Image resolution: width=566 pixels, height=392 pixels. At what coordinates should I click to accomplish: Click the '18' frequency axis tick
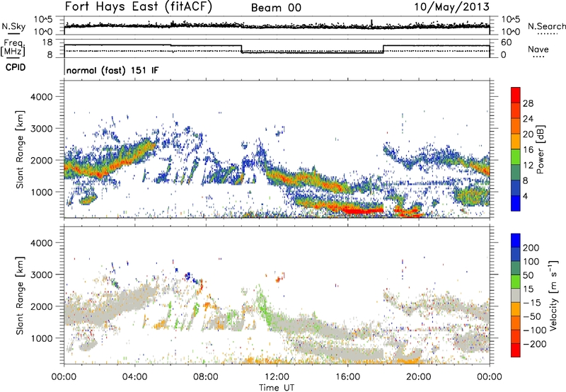click(x=47, y=42)
